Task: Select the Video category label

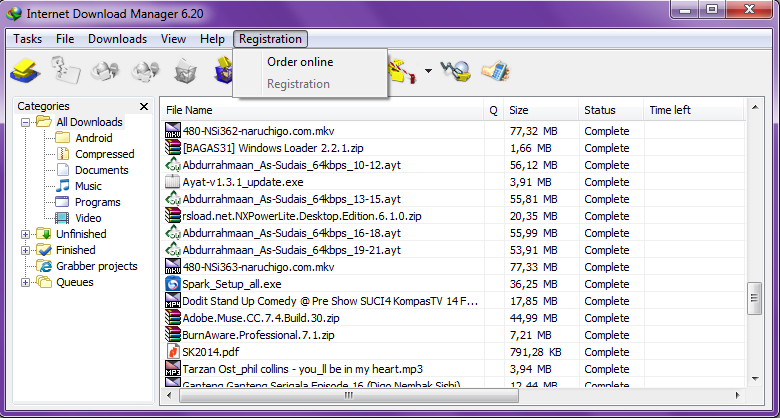Action: click(88, 217)
